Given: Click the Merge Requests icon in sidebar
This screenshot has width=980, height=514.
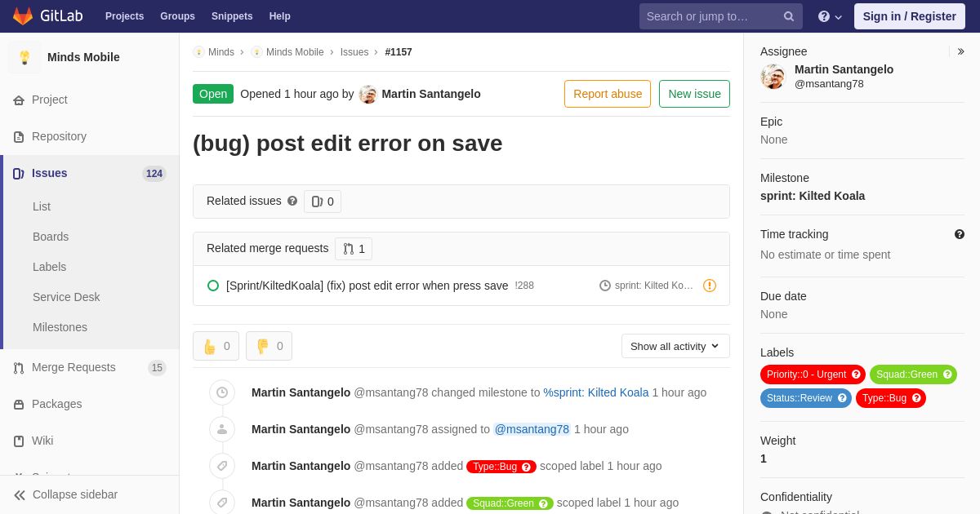Looking at the screenshot, I should click(x=19, y=368).
